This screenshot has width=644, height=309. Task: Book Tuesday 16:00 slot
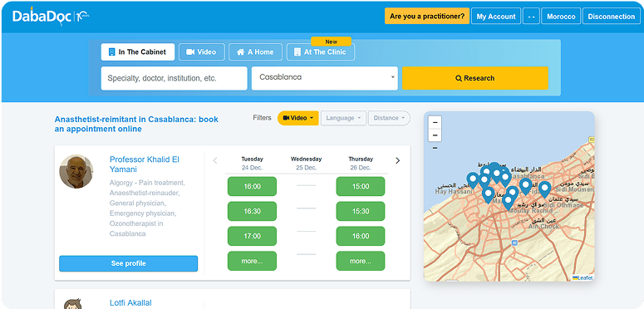coord(252,186)
